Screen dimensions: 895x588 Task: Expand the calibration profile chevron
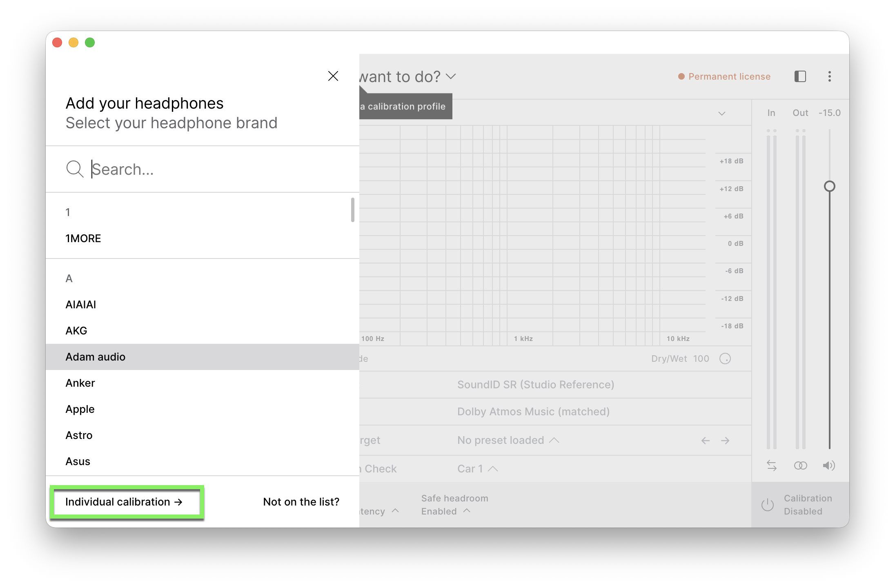(722, 114)
